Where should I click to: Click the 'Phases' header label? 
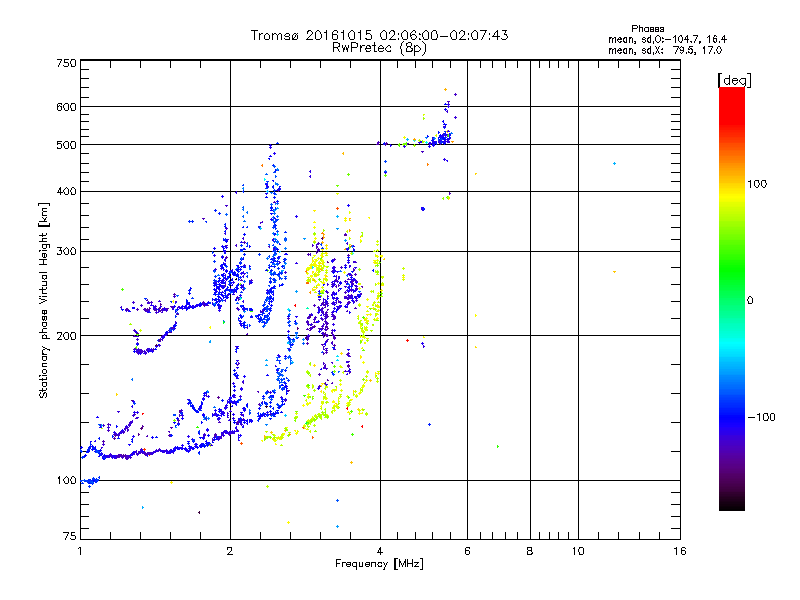tap(647, 29)
